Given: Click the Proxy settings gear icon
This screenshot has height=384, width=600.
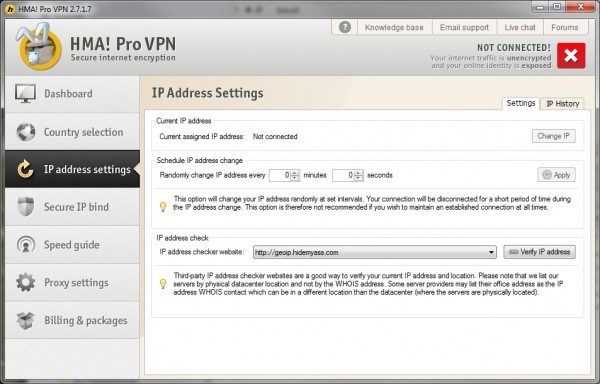Looking at the screenshot, I should tap(26, 283).
